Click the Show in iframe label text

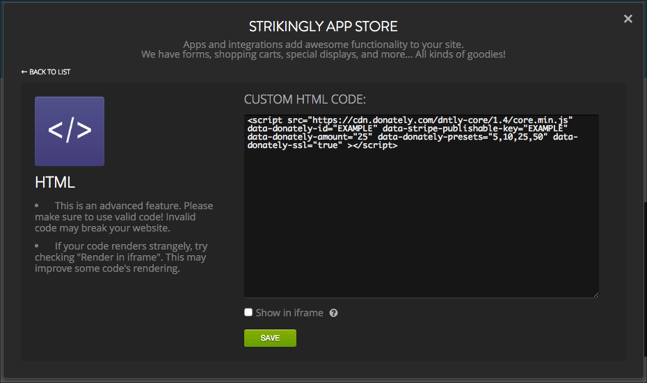(x=289, y=313)
